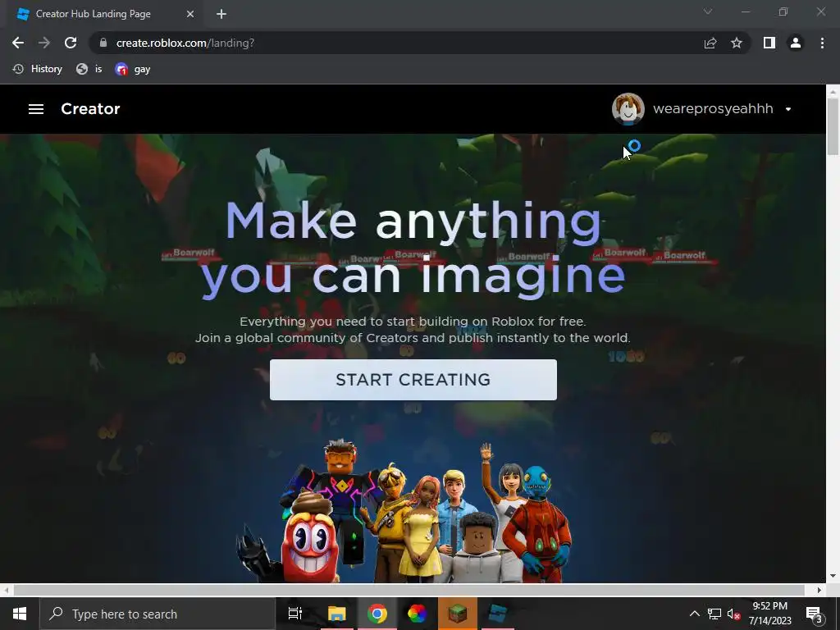Image resolution: width=840 pixels, height=630 pixels.
Task: Toggle the Chrome side panel
Action: 769,43
